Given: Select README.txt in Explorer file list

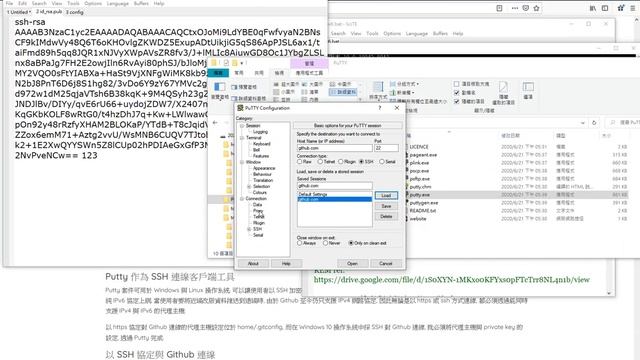Looking at the screenshot, I should tap(423, 211).
